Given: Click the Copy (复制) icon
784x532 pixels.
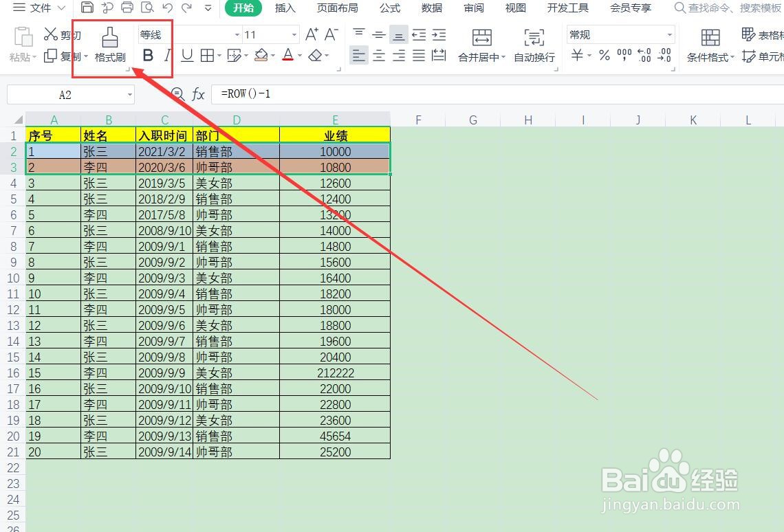Looking at the screenshot, I should pyautogui.click(x=50, y=56).
